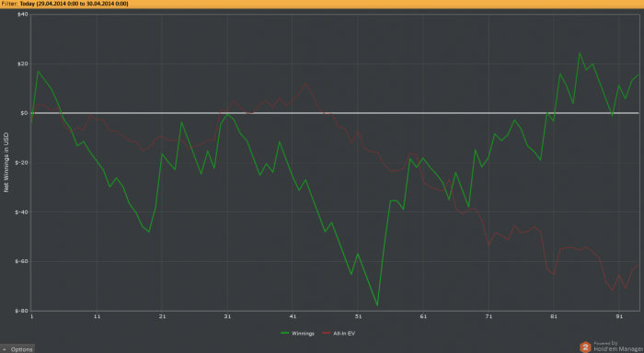
Task: Click the 'Net Winnings in USD' axis label
Action: 6,162
